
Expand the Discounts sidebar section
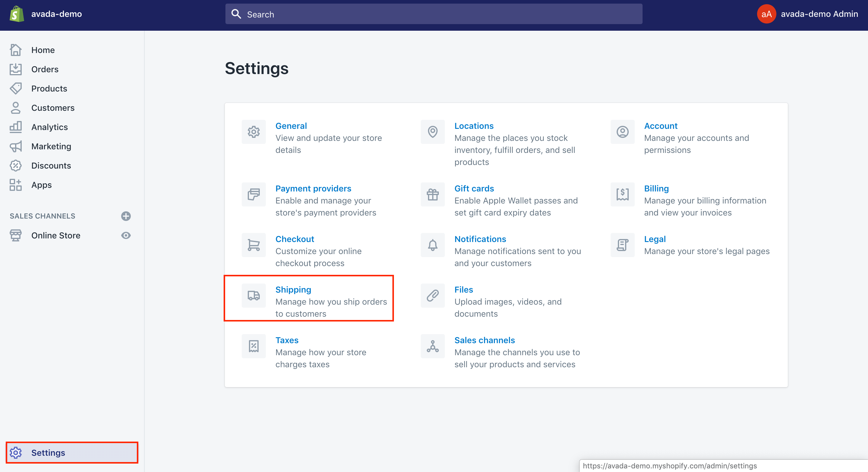(x=51, y=165)
